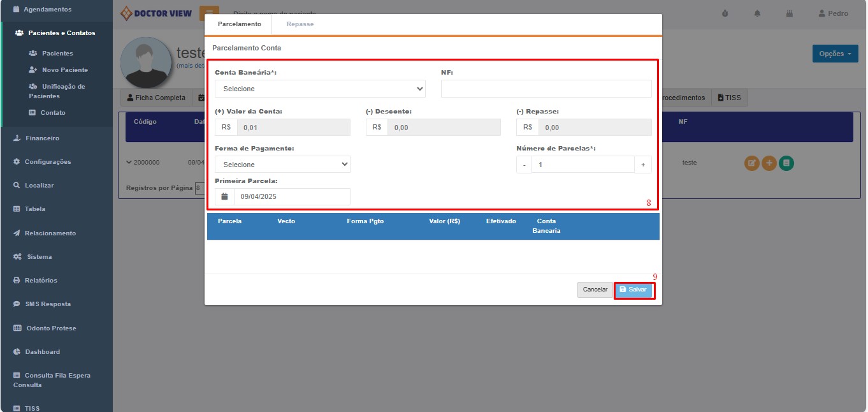Open Financeiro in the sidebar
Screen dimensions: 868x412
(x=42, y=138)
